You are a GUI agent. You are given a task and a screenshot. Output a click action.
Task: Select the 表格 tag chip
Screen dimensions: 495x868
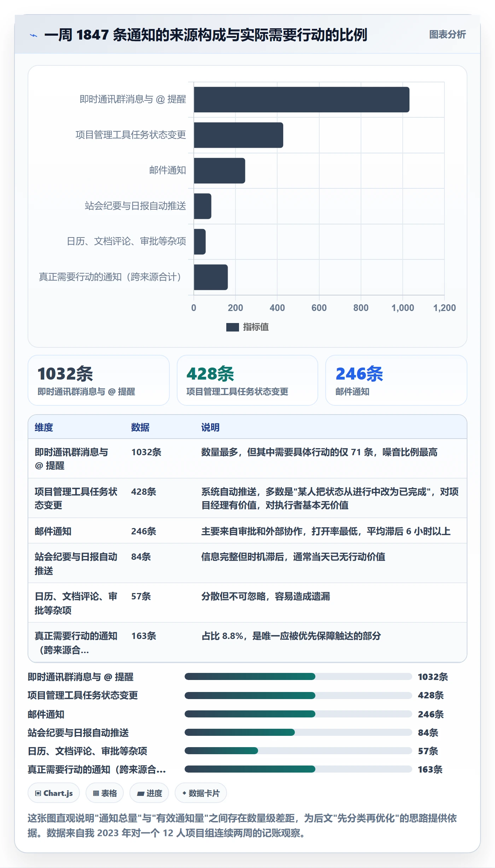(105, 793)
